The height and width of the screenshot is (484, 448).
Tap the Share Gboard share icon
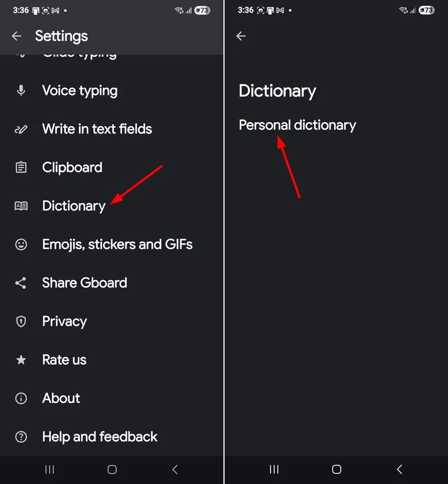(21, 282)
